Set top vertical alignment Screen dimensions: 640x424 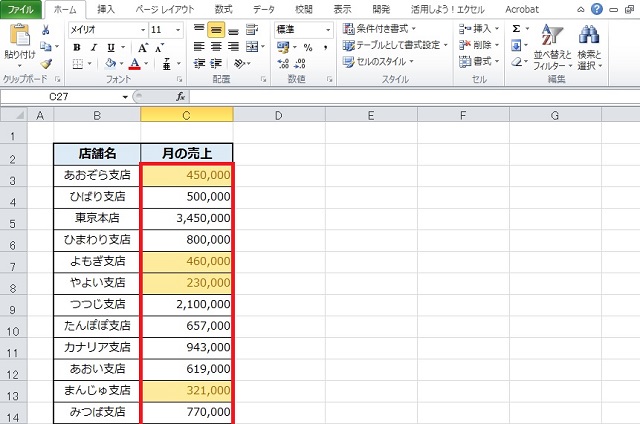click(199, 29)
